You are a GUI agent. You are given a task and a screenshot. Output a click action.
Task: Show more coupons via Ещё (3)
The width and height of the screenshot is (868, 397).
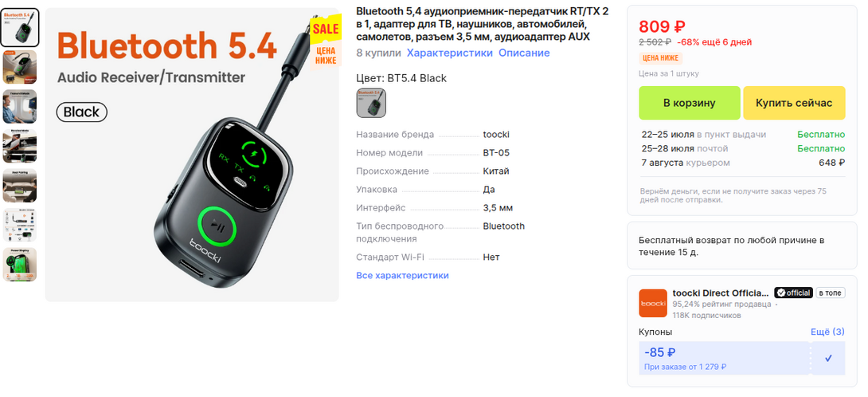pos(827,332)
